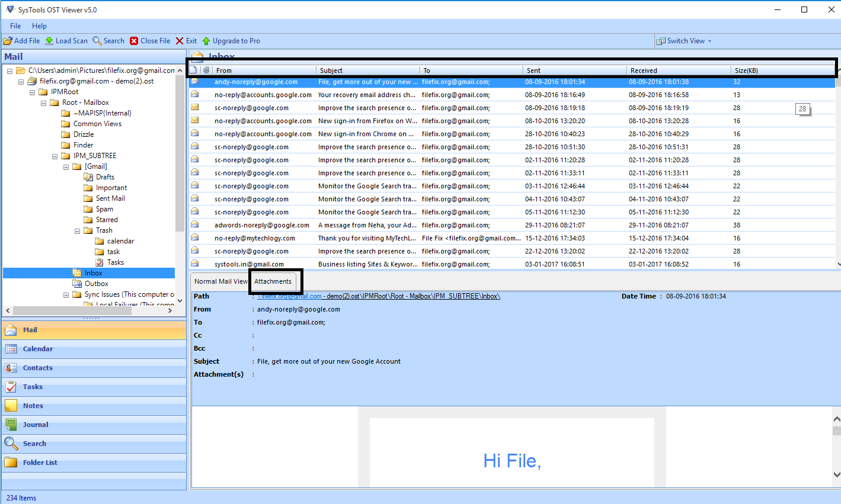Select the Finder folder

(x=83, y=145)
